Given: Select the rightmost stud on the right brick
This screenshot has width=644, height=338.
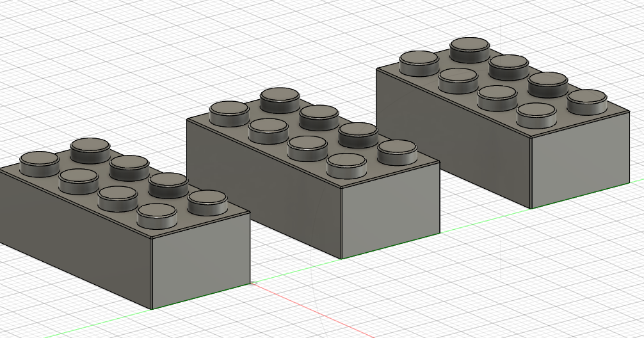Looking at the screenshot, I should pyautogui.click(x=587, y=101).
